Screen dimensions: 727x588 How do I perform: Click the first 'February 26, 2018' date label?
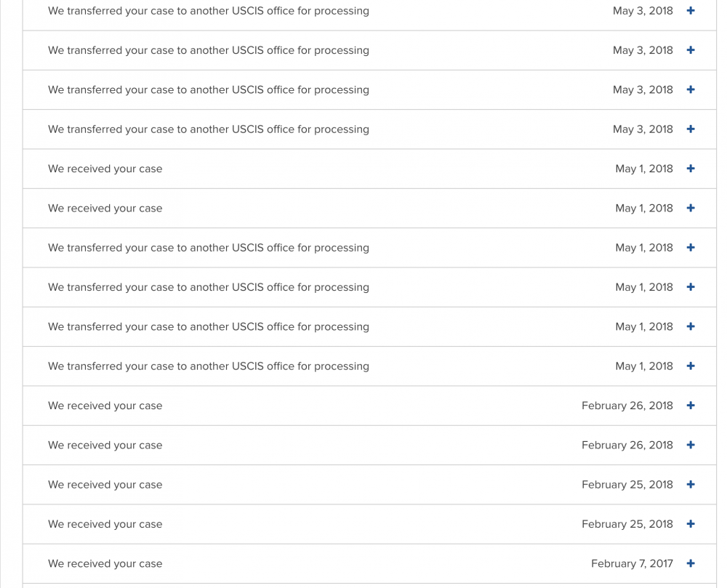pyautogui.click(x=627, y=406)
